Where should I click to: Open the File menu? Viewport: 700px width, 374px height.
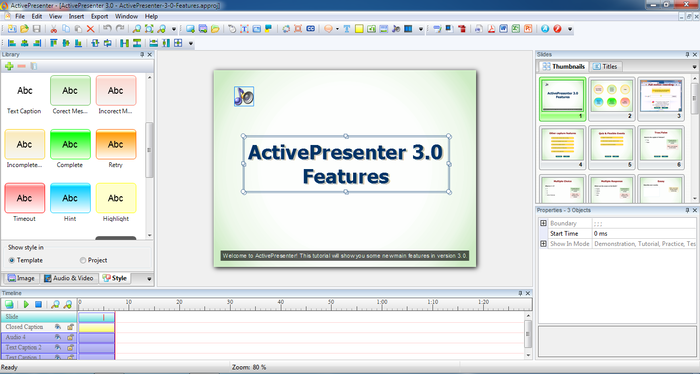coord(20,16)
